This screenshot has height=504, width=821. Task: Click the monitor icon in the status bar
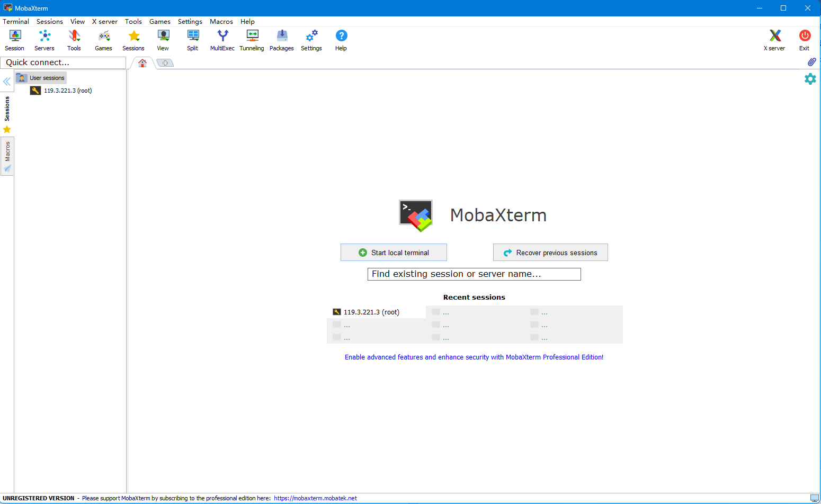[815, 498]
